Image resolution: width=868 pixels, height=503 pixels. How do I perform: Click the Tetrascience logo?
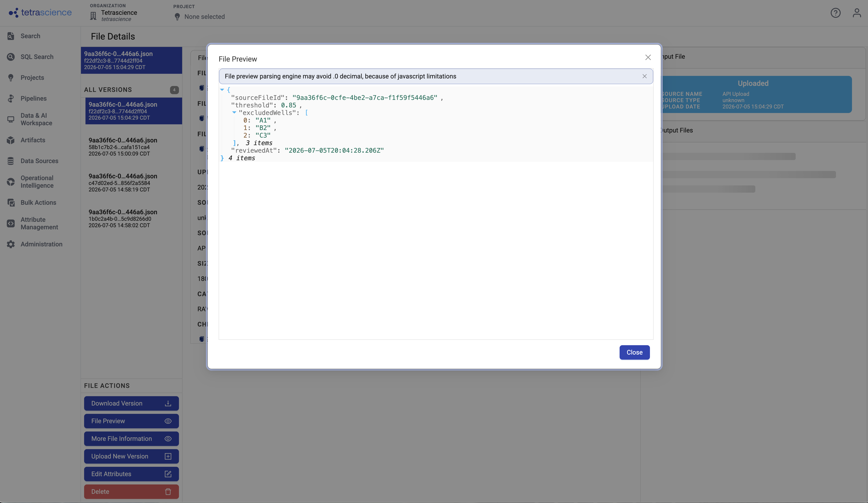click(x=40, y=13)
